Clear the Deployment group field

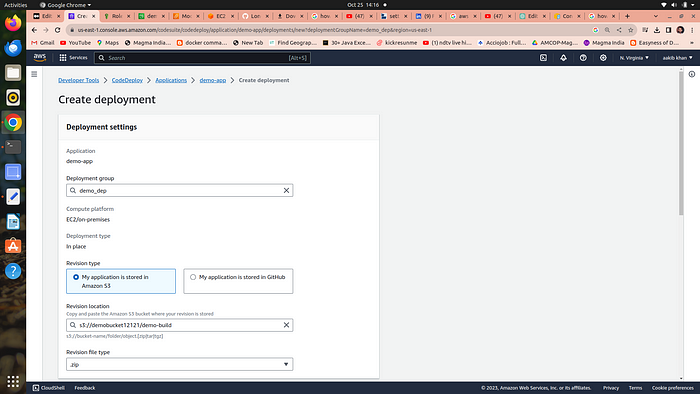pyautogui.click(x=286, y=191)
